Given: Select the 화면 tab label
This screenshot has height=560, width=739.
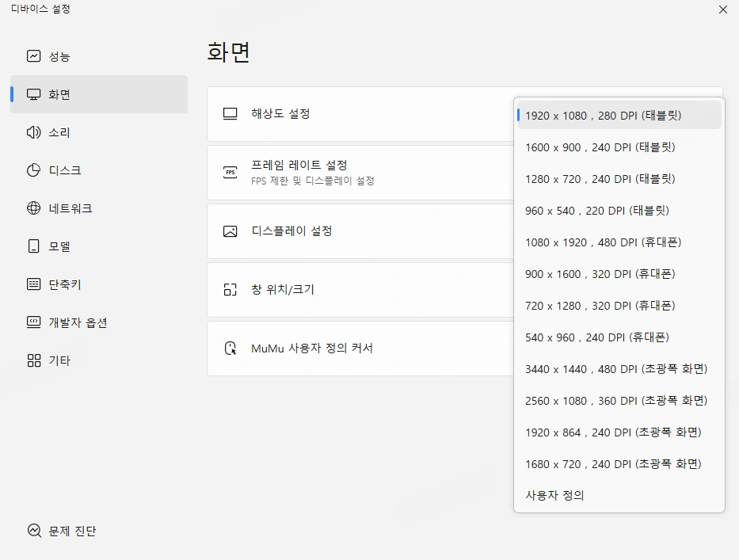Looking at the screenshot, I should pyautogui.click(x=59, y=94).
